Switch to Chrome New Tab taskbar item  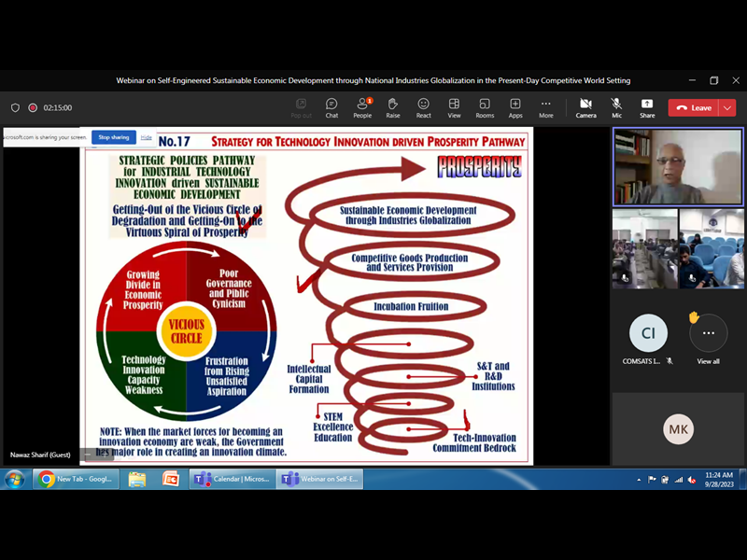[76, 479]
